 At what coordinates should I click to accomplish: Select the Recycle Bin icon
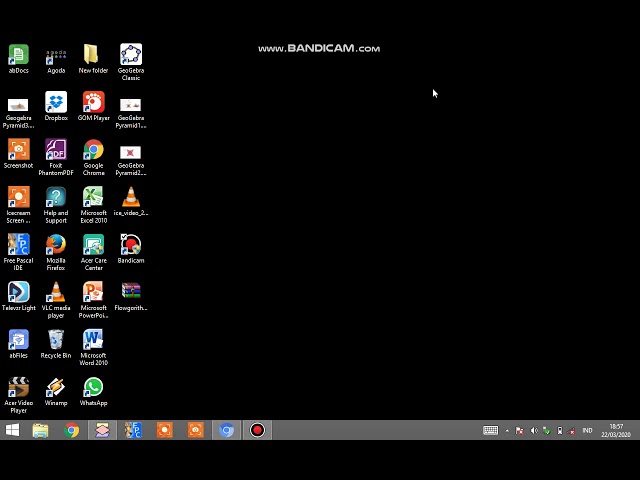[56, 344]
